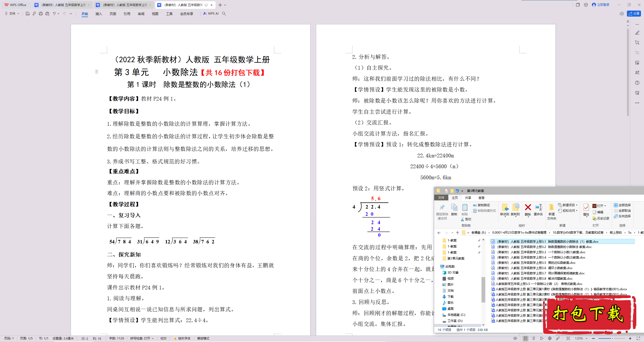Open the 页面 ribbon tab
Image resolution: width=644 pixels, height=342 pixels.
click(113, 14)
